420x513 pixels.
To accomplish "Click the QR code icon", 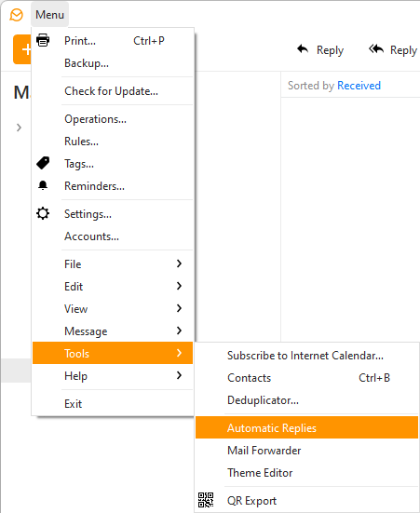I will (x=206, y=500).
